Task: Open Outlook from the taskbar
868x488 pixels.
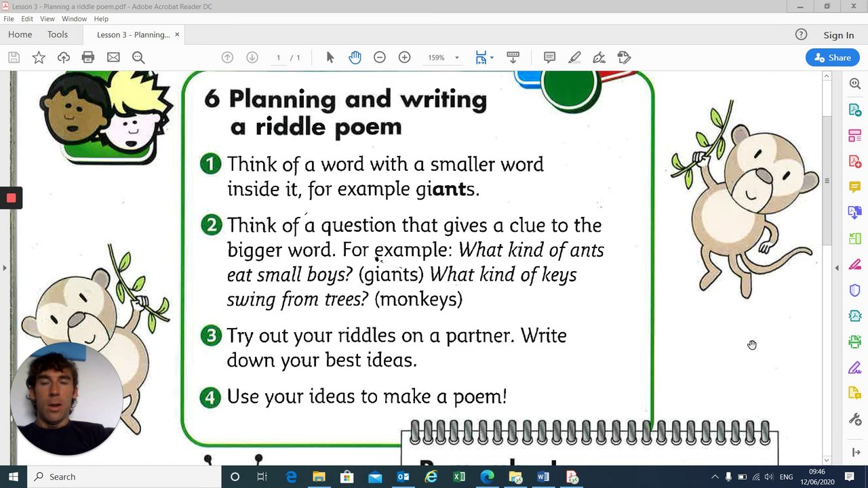Action: pos(403,476)
